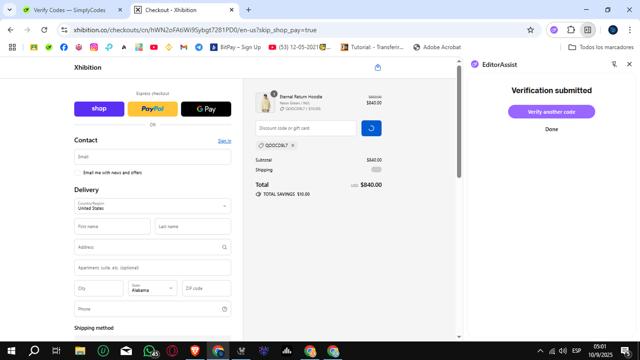Pin the EditorAssist side panel

tap(614, 64)
